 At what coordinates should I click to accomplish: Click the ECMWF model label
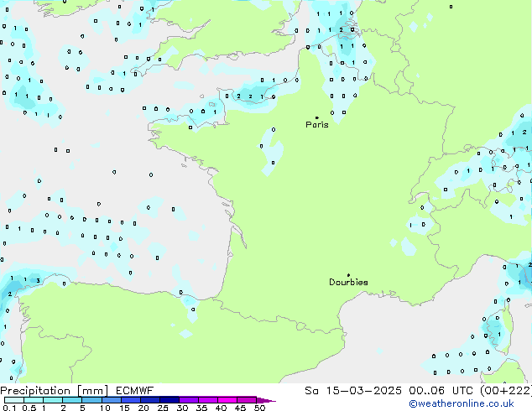point(135,391)
